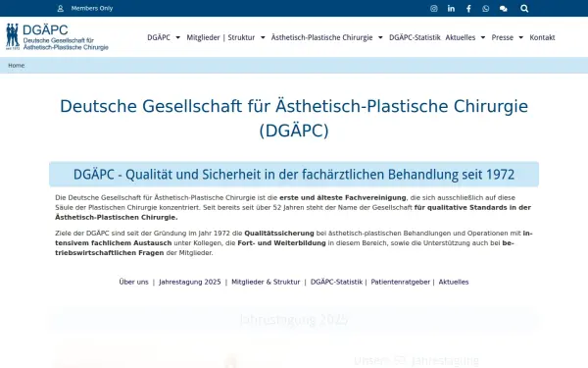Screen dimensions: 588x368
Task: Click the chat bubbles icon
Action: (504, 8)
